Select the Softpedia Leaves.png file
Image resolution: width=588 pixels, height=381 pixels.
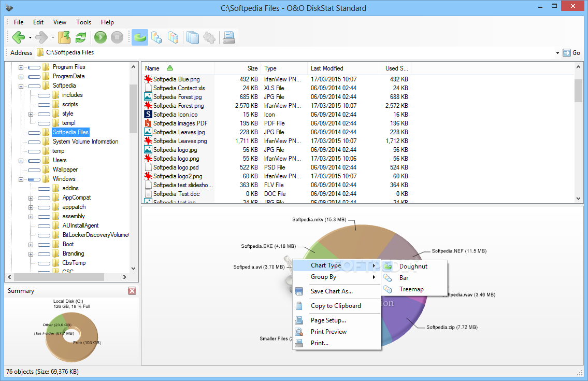click(x=180, y=141)
